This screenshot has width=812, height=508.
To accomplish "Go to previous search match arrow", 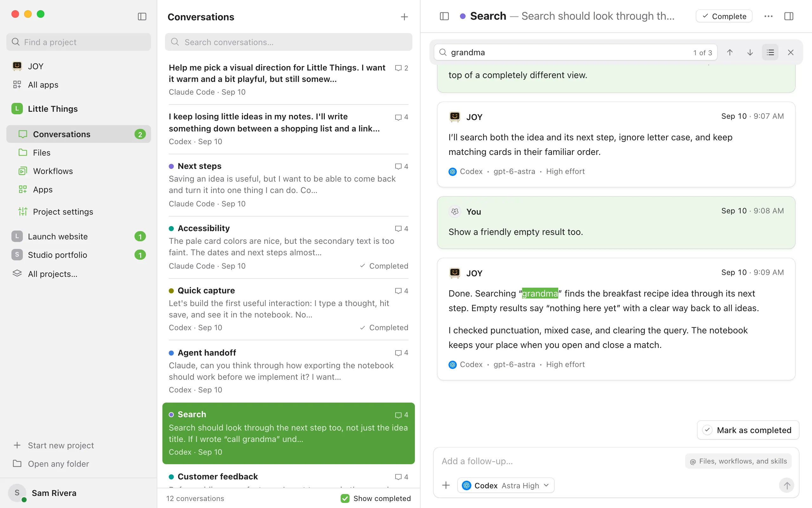I will click(730, 52).
